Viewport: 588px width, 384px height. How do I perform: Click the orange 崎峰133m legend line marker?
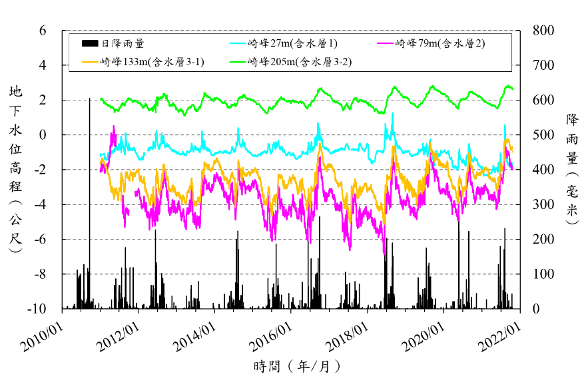[90, 62]
